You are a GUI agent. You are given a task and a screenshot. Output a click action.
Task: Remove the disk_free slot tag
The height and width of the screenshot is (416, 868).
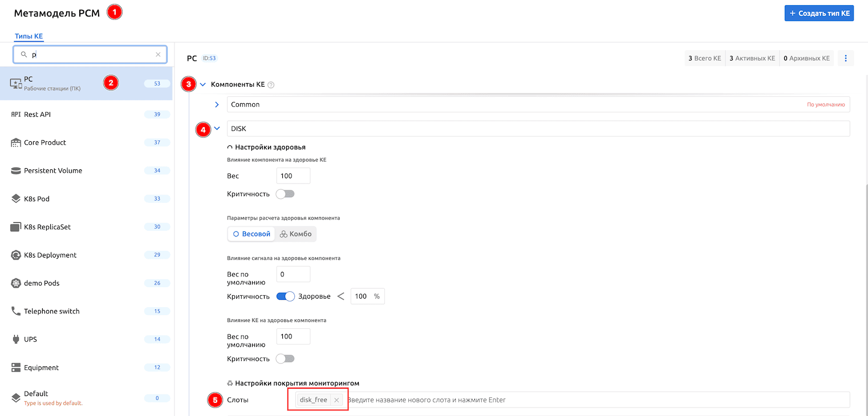(x=336, y=400)
